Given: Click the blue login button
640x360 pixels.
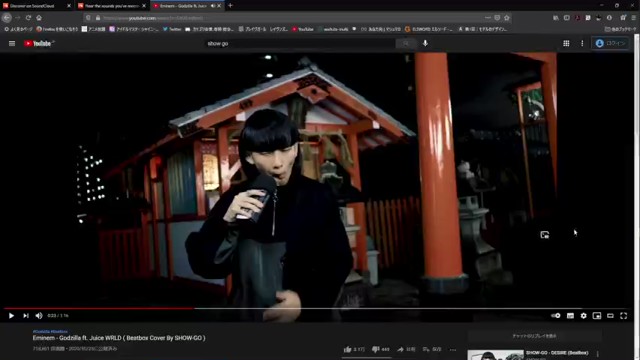Looking at the screenshot, I should [611, 43].
